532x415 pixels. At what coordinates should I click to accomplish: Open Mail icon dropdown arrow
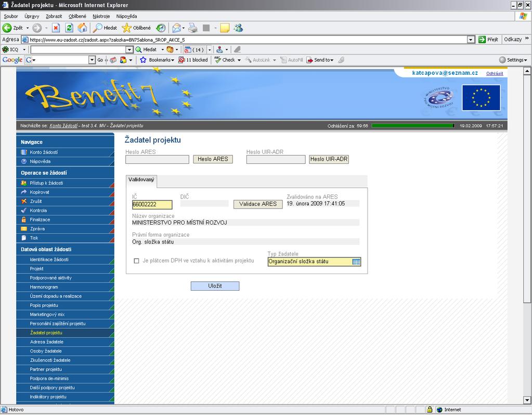click(x=183, y=28)
